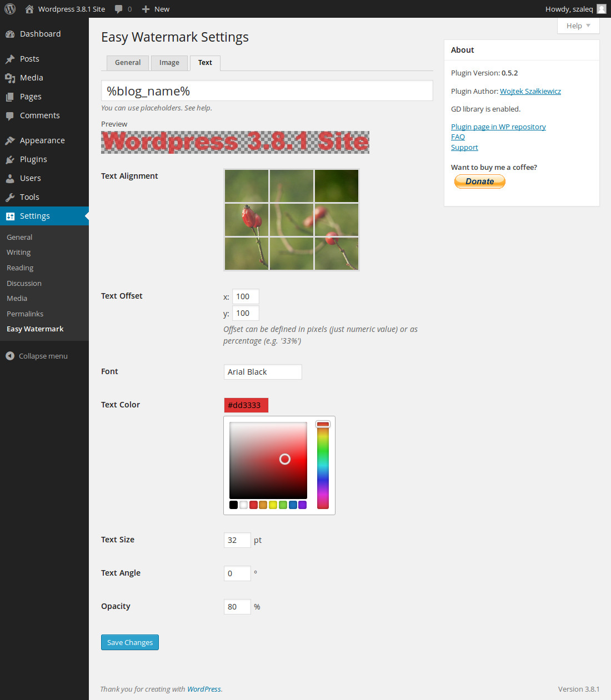Select the Media library icon in the sidebar
This screenshot has height=700, width=611.
pos(11,78)
